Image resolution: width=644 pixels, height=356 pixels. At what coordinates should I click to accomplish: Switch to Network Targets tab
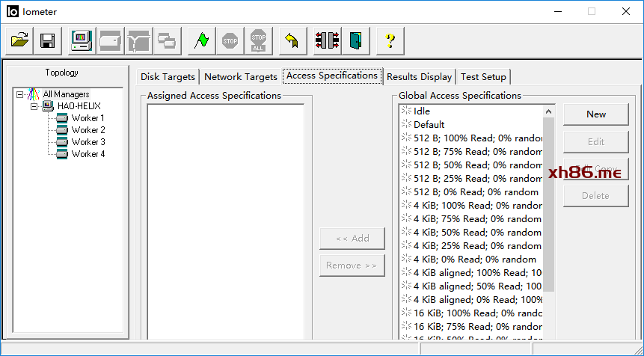coord(241,77)
